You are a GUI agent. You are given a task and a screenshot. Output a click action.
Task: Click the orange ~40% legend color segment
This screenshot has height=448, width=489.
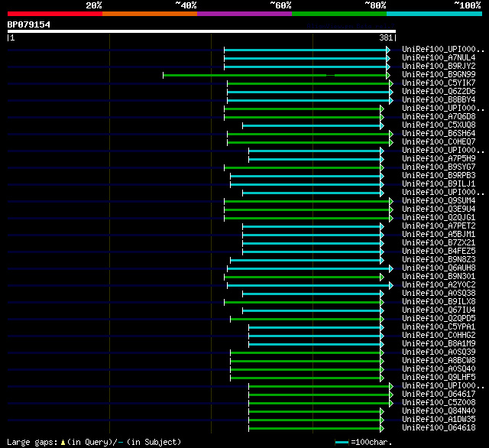point(150,14)
